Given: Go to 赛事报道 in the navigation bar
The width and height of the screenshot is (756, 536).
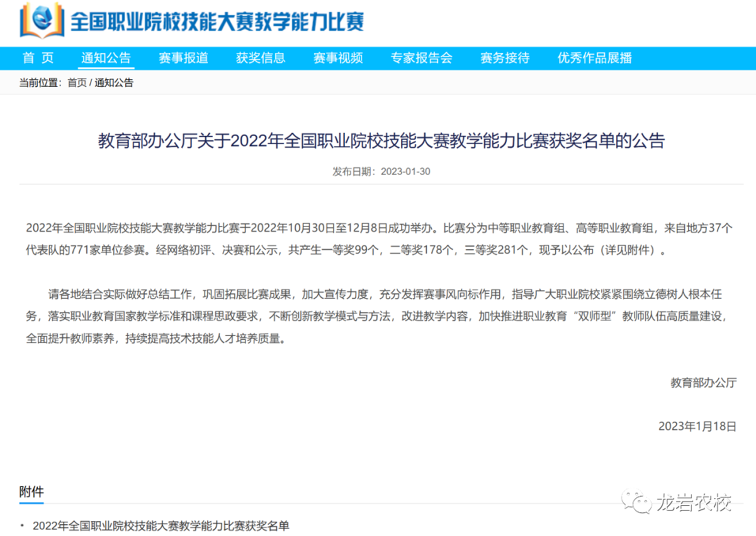Looking at the screenshot, I should click(184, 58).
